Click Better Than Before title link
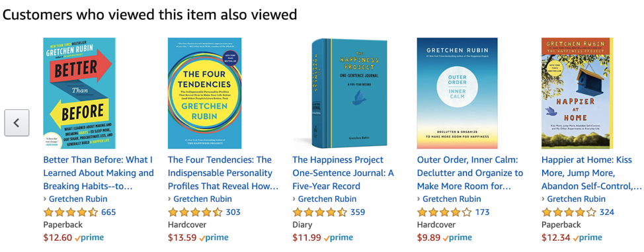 [x=99, y=173]
